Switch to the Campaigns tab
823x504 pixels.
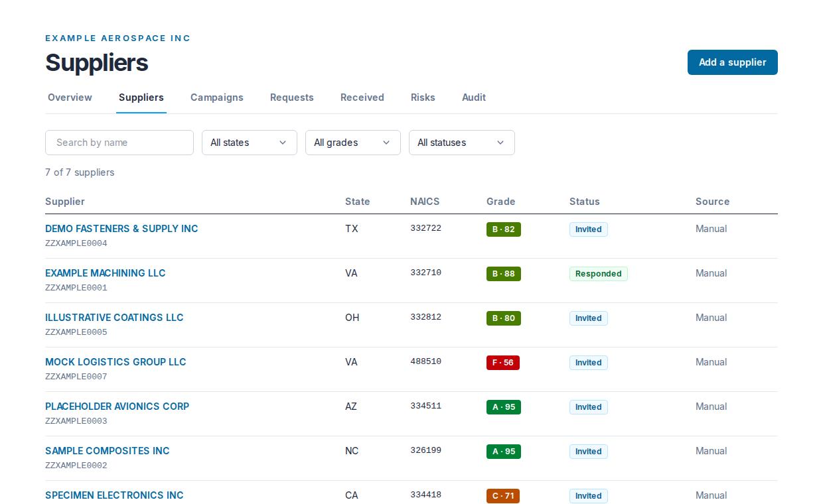(217, 97)
